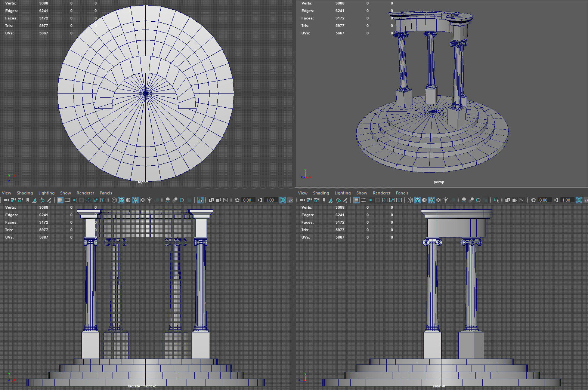Click Select Camera icon in side panel toolbar
The image size is (588, 390).
pos(303,200)
